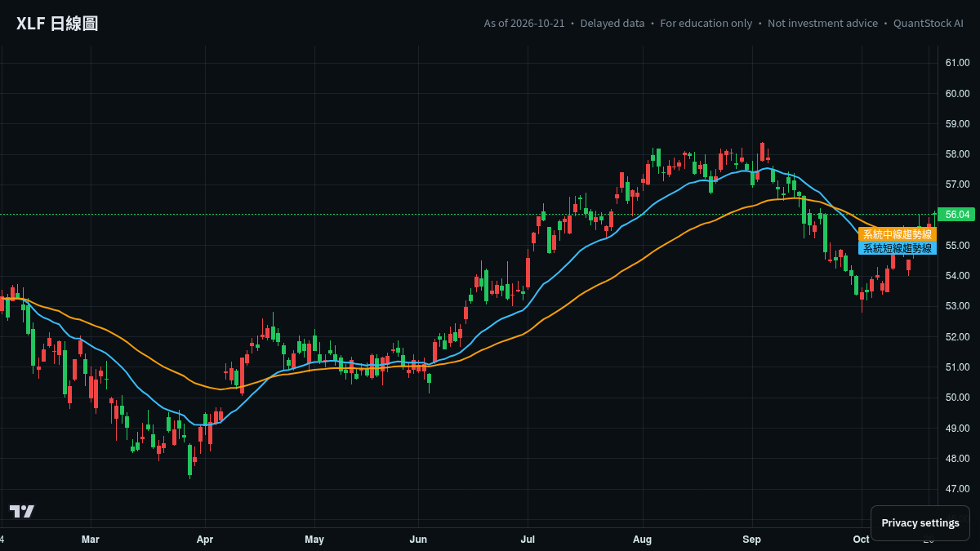
Task: Click the 50.00 level on price scale
Action: pos(957,398)
